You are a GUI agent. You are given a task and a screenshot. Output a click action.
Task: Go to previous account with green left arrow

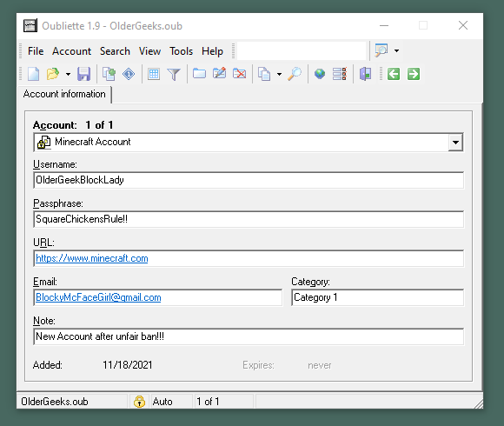[394, 74]
